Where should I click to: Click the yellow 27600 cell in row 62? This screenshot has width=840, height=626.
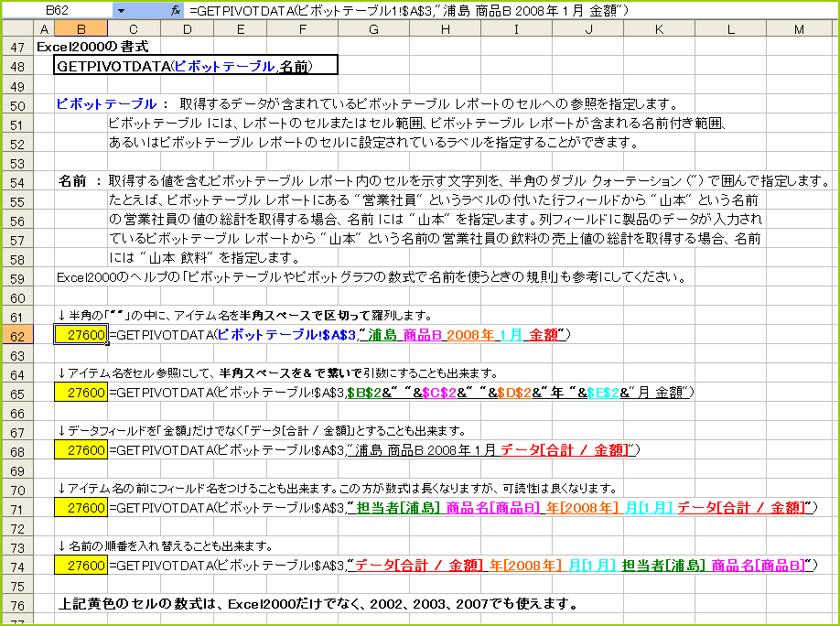(81, 335)
